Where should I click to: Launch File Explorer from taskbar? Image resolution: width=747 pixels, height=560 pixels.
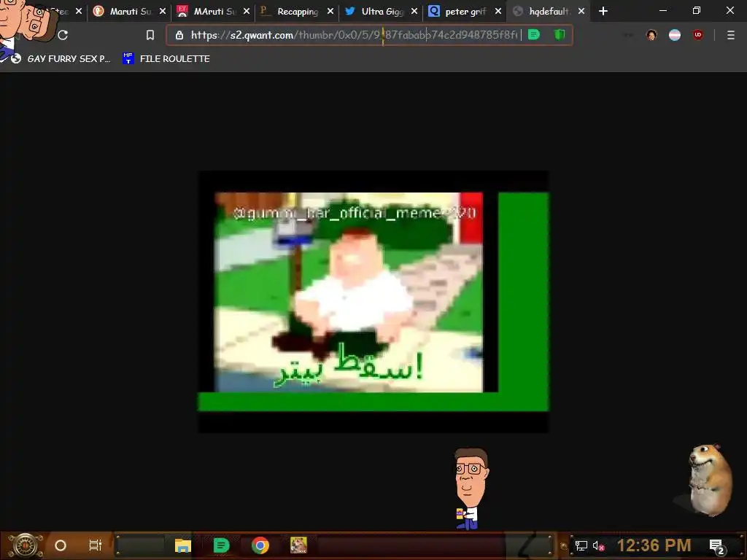click(183, 545)
